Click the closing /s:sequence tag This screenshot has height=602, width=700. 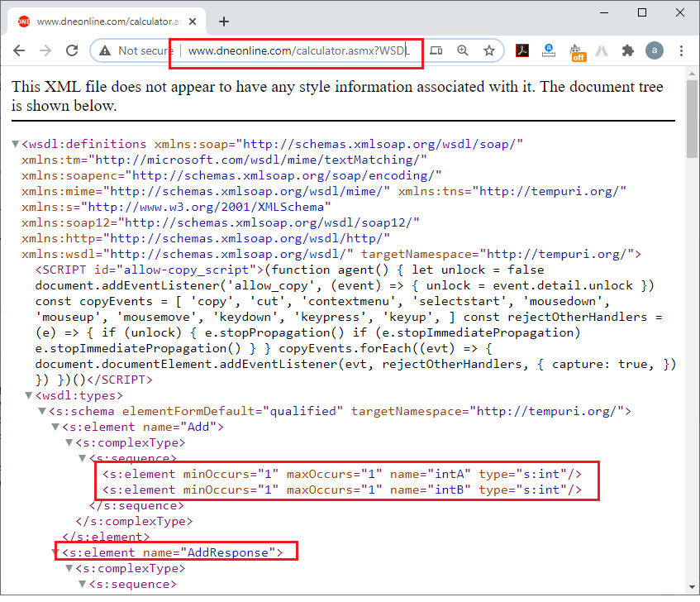click(x=136, y=505)
